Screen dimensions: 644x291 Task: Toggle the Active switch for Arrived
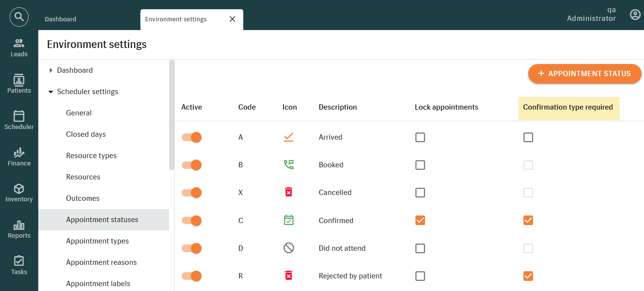tap(191, 137)
